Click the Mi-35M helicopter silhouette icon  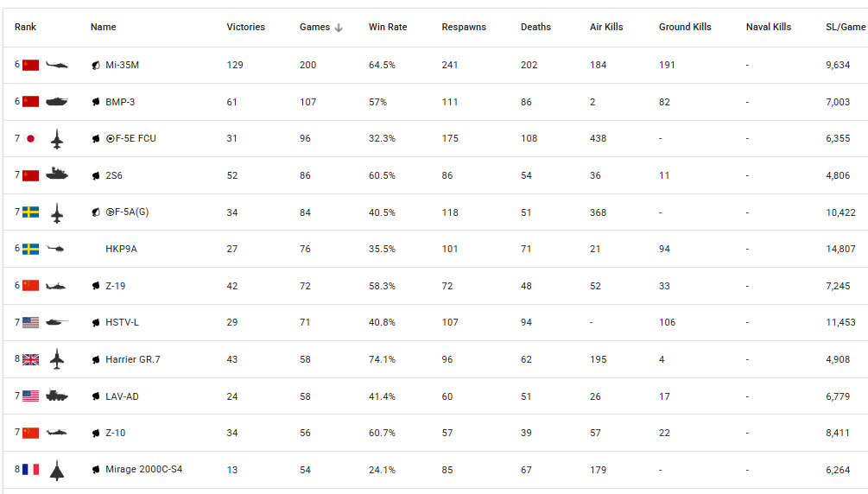(57, 65)
